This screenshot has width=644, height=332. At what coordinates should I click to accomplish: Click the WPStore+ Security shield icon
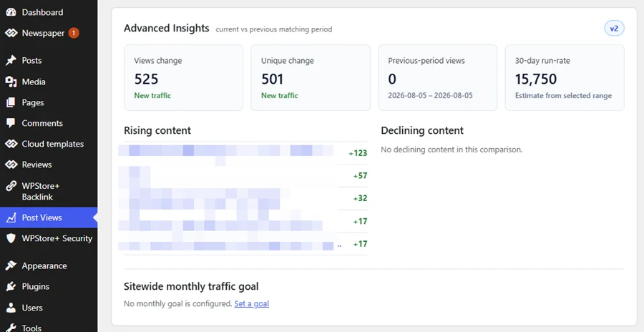point(11,238)
